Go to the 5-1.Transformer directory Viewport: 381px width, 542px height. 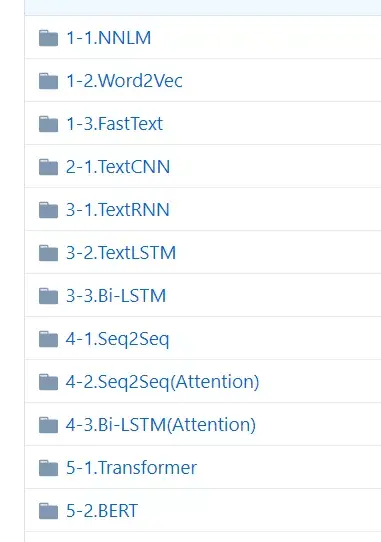tap(131, 468)
